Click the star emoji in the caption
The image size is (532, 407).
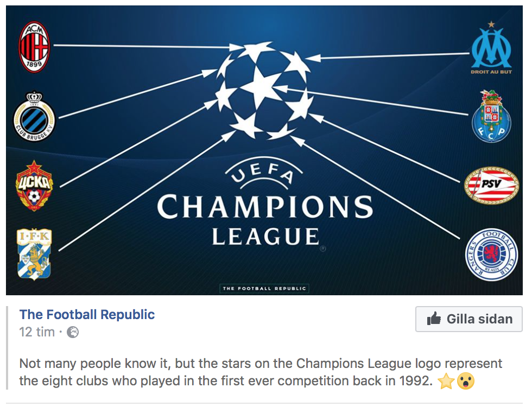point(446,381)
